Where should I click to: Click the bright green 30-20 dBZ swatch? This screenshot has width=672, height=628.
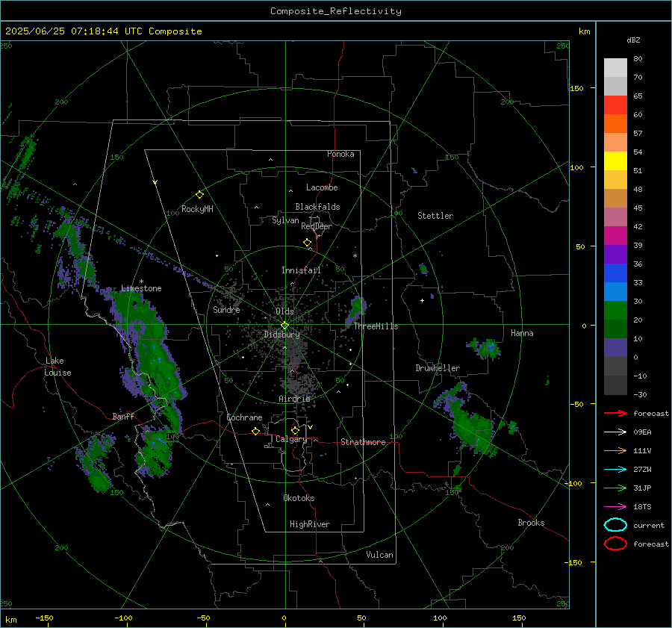615,311
